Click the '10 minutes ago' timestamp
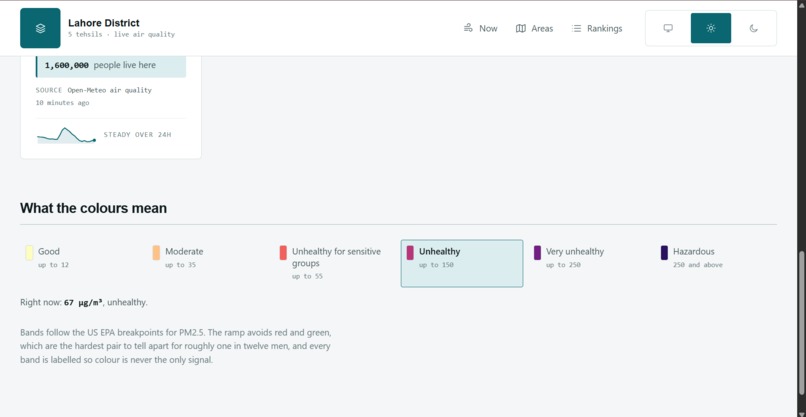The image size is (806, 417). pyautogui.click(x=62, y=103)
